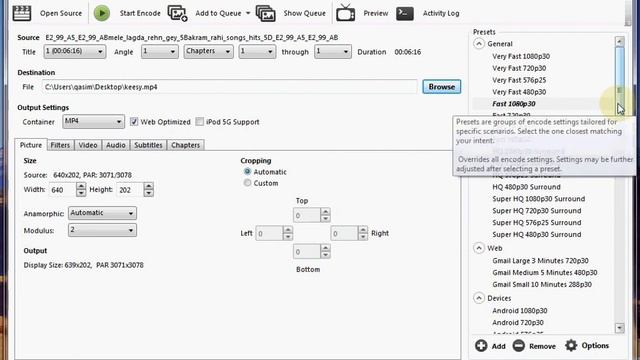This screenshot has height=360, width=640.
Task: Select Super HQ 1080p30 Surround preset
Action: tap(539, 199)
